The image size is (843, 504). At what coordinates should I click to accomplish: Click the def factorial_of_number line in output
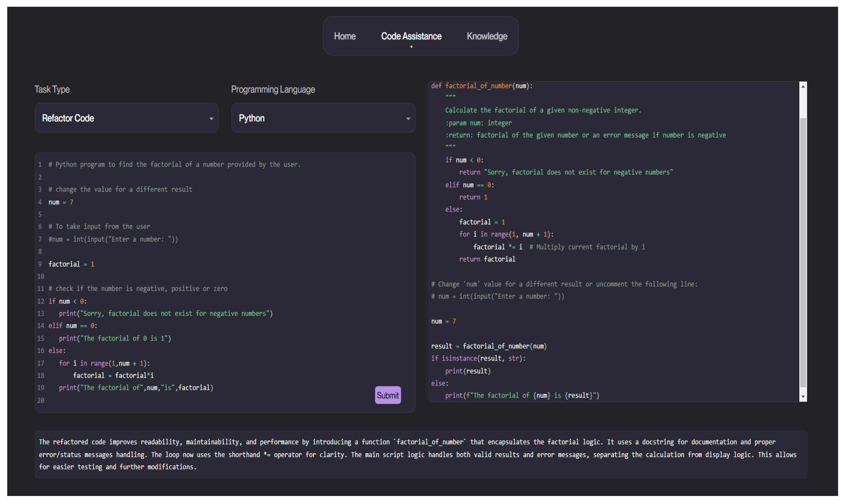pyautogui.click(x=482, y=86)
